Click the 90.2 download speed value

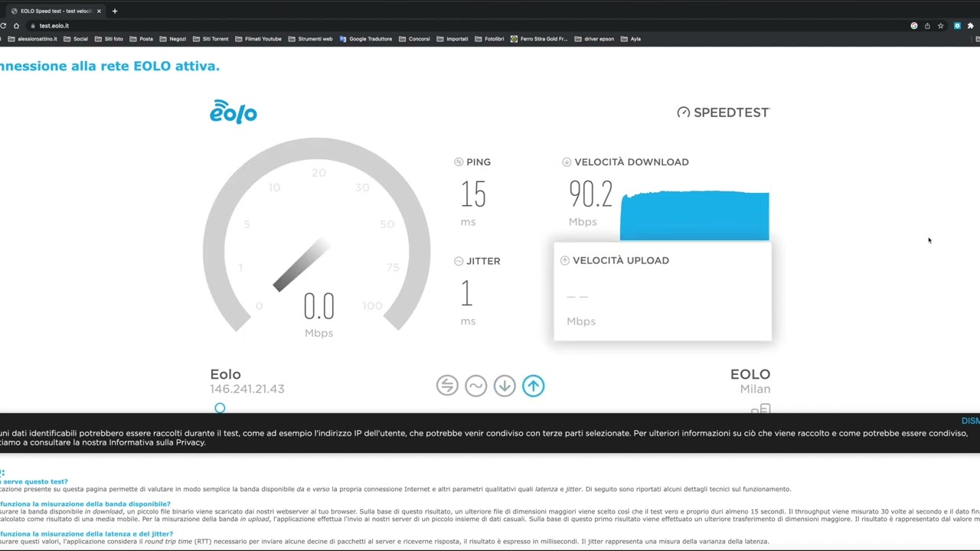(x=590, y=195)
